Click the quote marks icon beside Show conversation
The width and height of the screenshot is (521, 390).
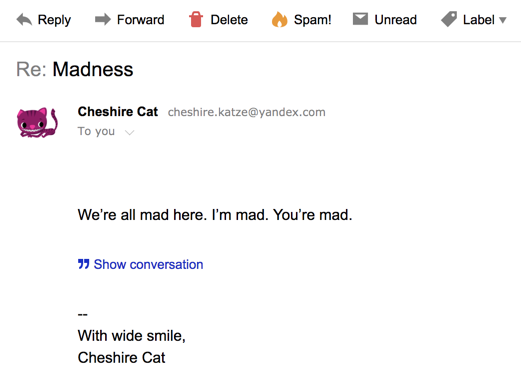pos(84,264)
